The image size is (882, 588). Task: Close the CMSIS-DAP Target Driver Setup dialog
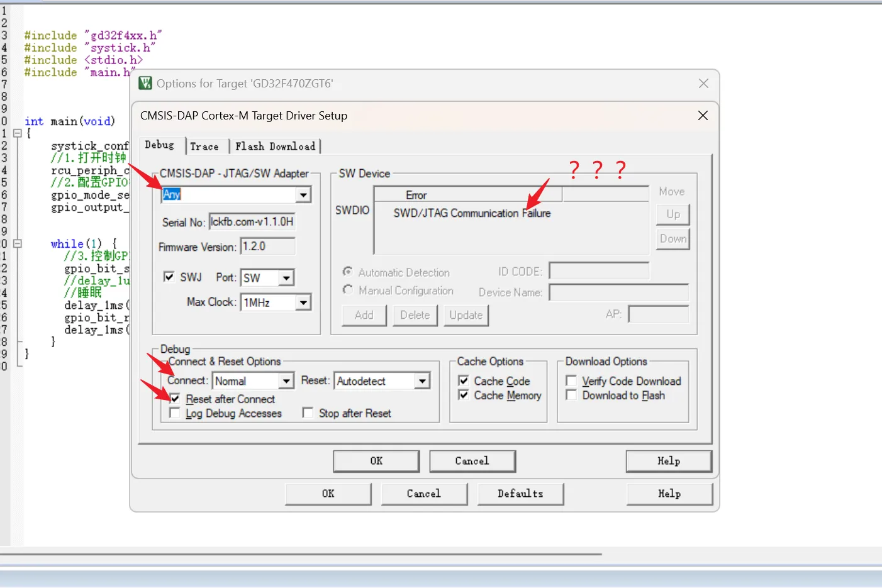coord(703,116)
